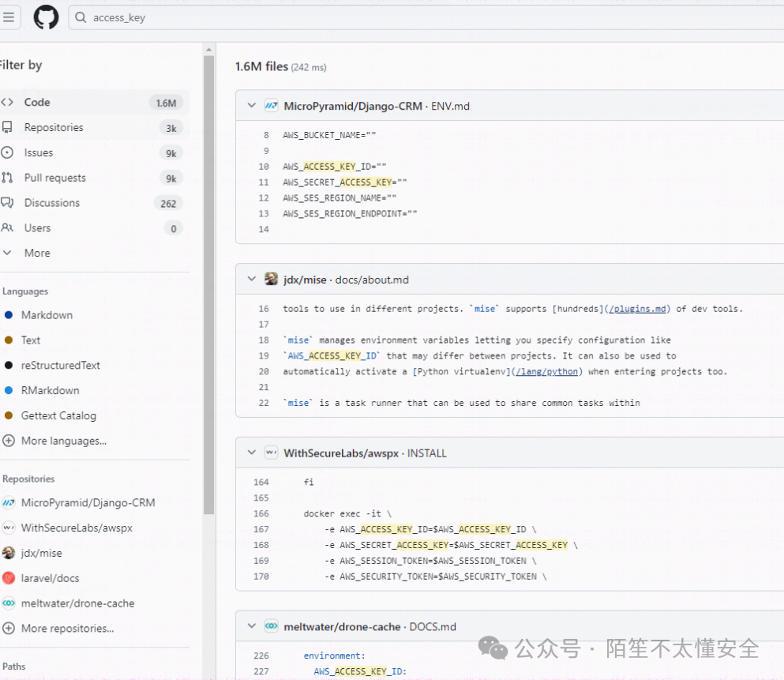The image size is (784, 680).
Task: Collapse the WithSecureLabs/awspx INSTALL snippet
Action: (x=251, y=453)
